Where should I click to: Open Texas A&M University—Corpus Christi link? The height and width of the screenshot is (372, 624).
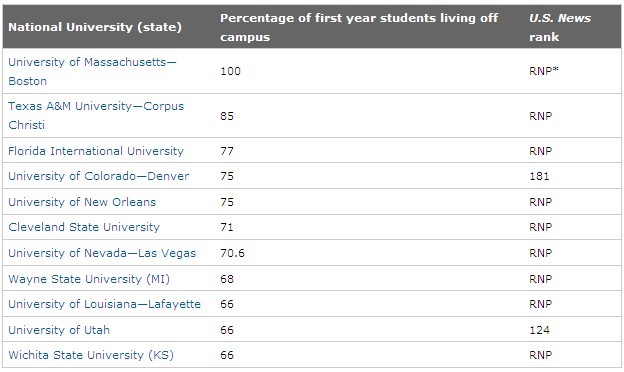96,116
